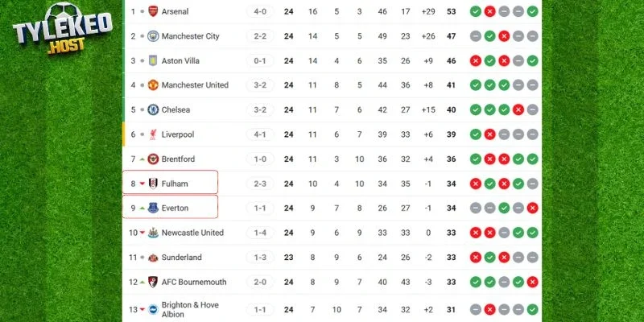The image size is (644, 322).
Task: Click the AFC Bournemouth club crest
Action: [x=154, y=282]
